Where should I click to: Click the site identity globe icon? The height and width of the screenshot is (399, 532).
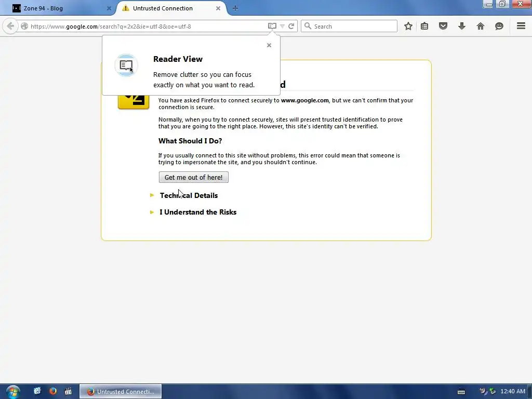pyautogui.click(x=24, y=26)
